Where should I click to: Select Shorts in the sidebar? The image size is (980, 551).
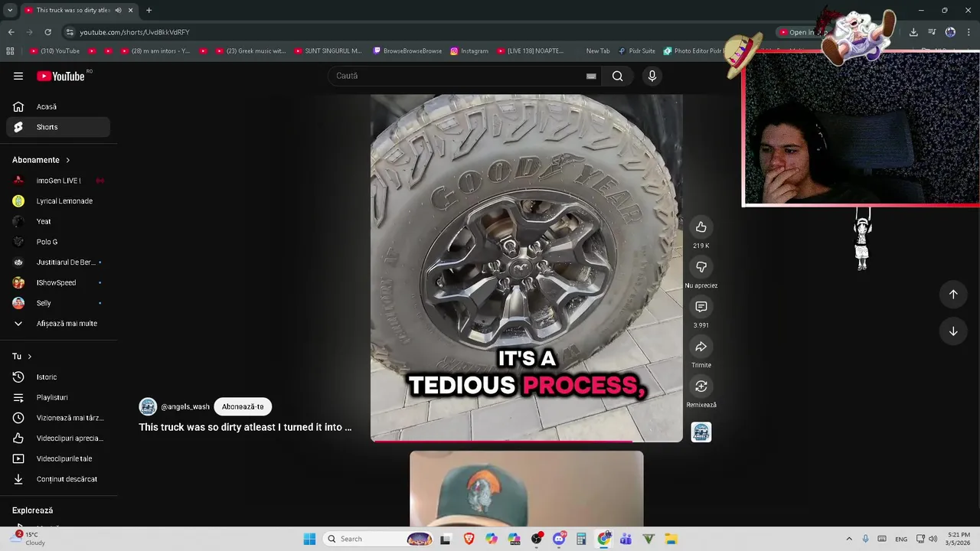pos(58,127)
